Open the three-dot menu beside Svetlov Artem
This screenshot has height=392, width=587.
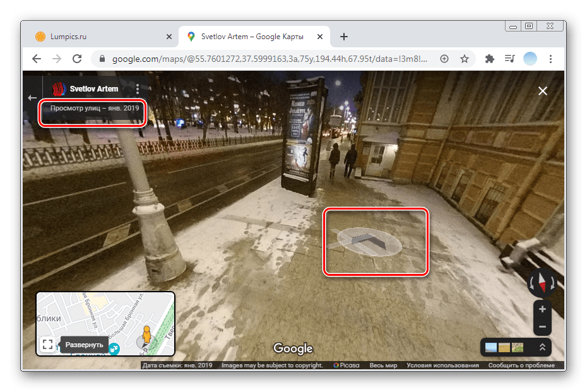pyautogui.click(x=138, y=89)
